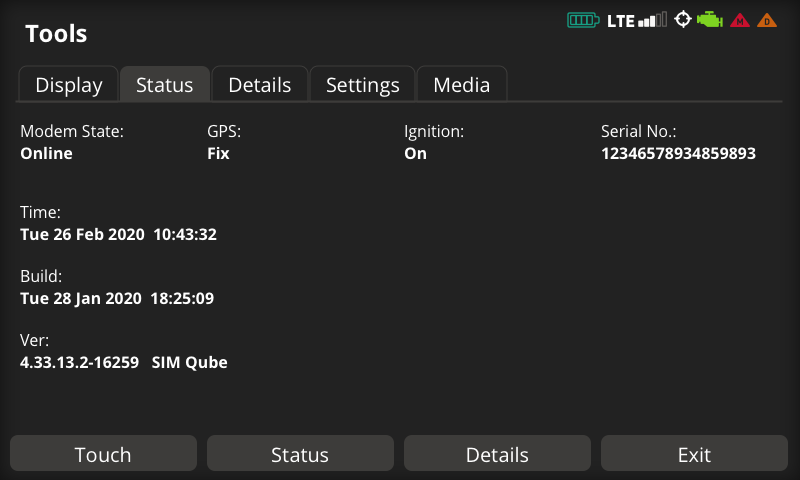Click the serial number value
Screen dimensions: 800x480
click(678, 154)
